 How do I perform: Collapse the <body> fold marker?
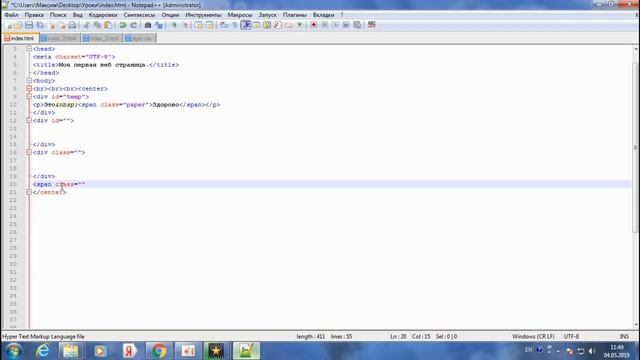pyautogui.click(x=29, y=81)
